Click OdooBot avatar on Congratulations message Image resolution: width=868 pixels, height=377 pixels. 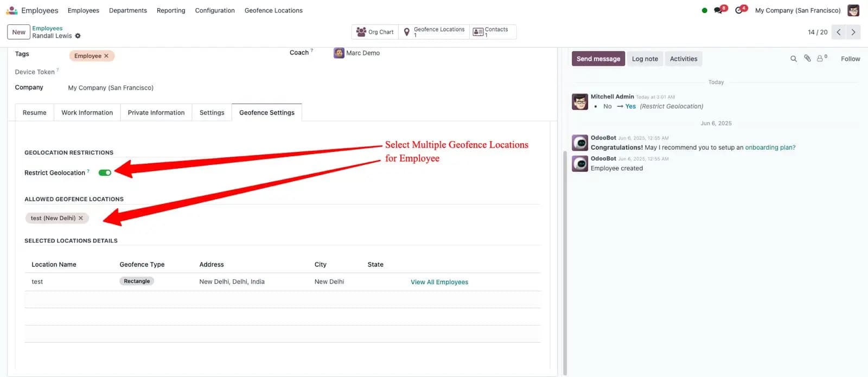pyautogui.click(x=580, y=143)
